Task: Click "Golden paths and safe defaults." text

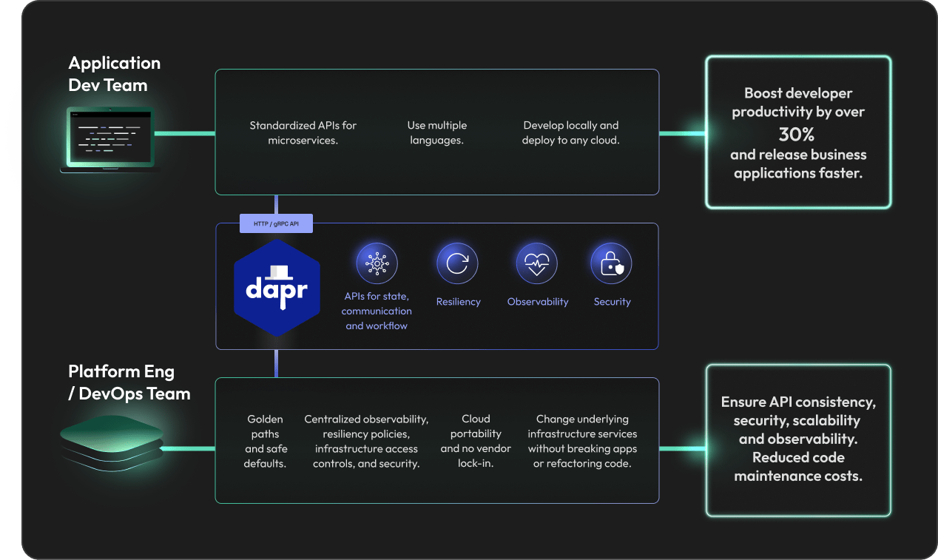Action: [265, 441]
